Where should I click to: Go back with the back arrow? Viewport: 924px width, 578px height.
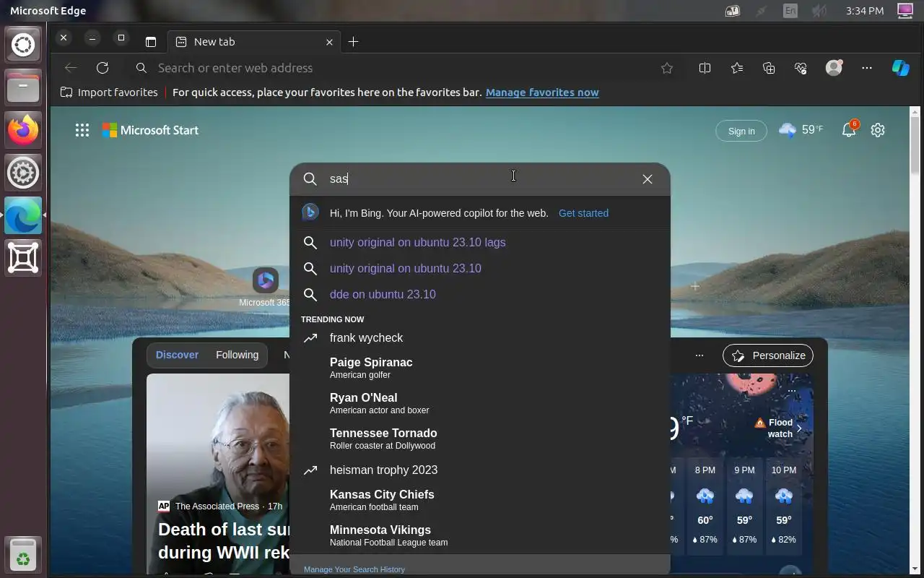[71, 68]
